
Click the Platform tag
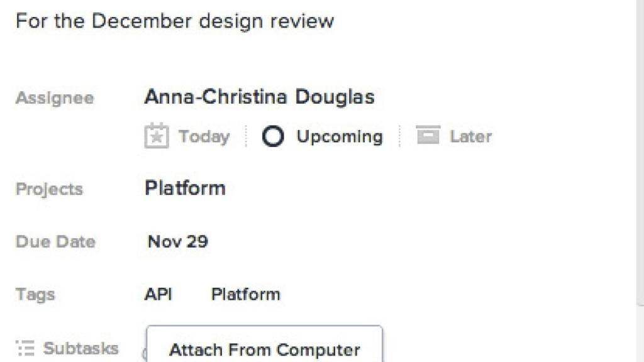[x=246, y=293]
